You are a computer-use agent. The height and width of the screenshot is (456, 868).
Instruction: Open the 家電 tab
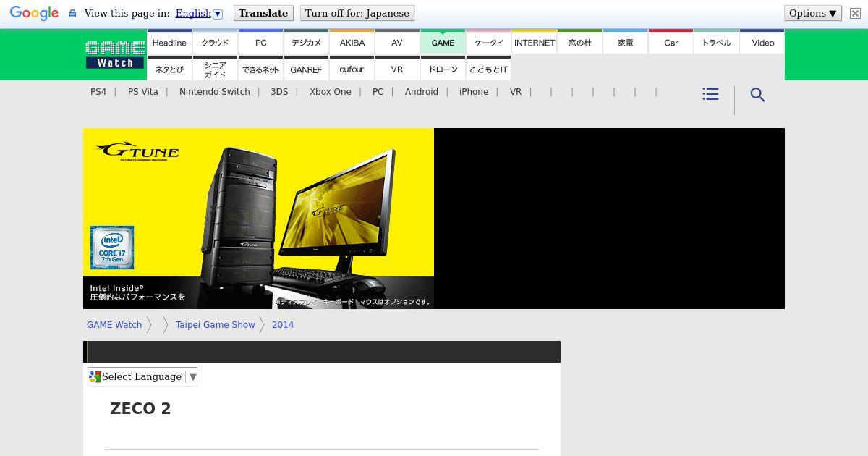[625, 42]
